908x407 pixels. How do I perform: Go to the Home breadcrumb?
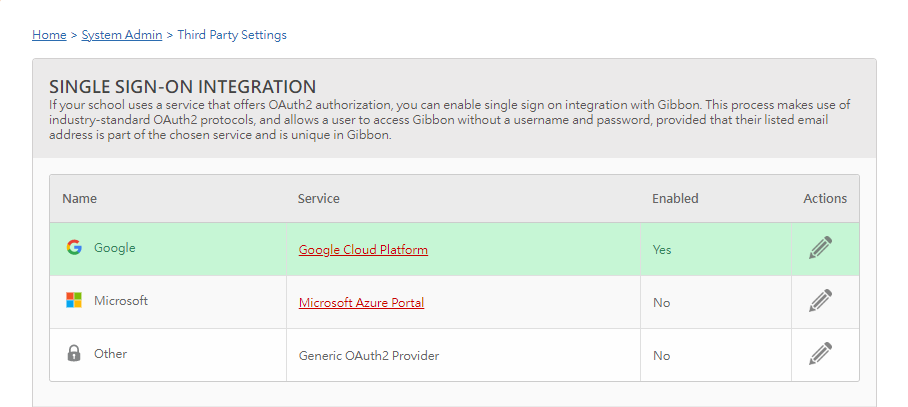(x=49, y=35)
